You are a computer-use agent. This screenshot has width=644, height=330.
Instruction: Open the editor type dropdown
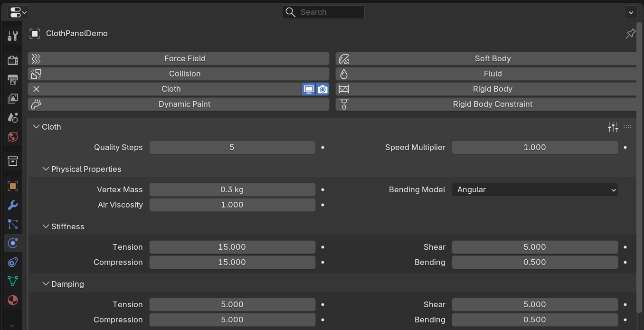[18, 12]
